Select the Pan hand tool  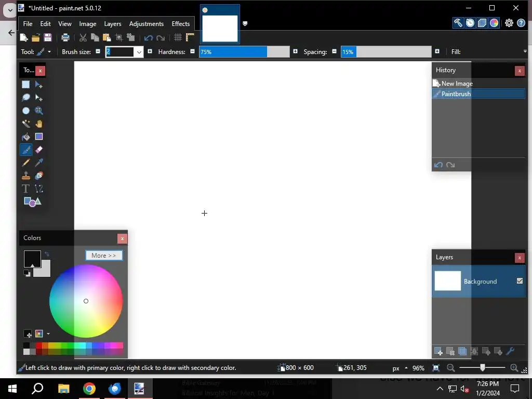point(38,124)
